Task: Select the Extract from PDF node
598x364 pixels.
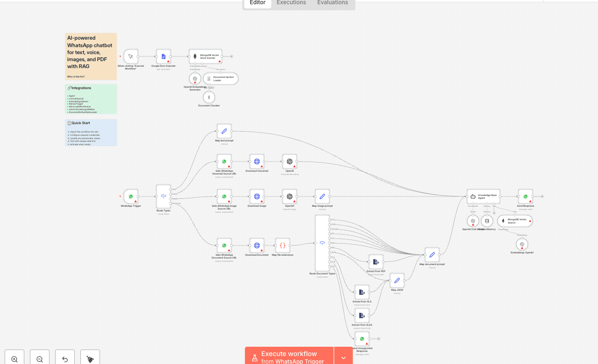Action: (x=376, y=262)
